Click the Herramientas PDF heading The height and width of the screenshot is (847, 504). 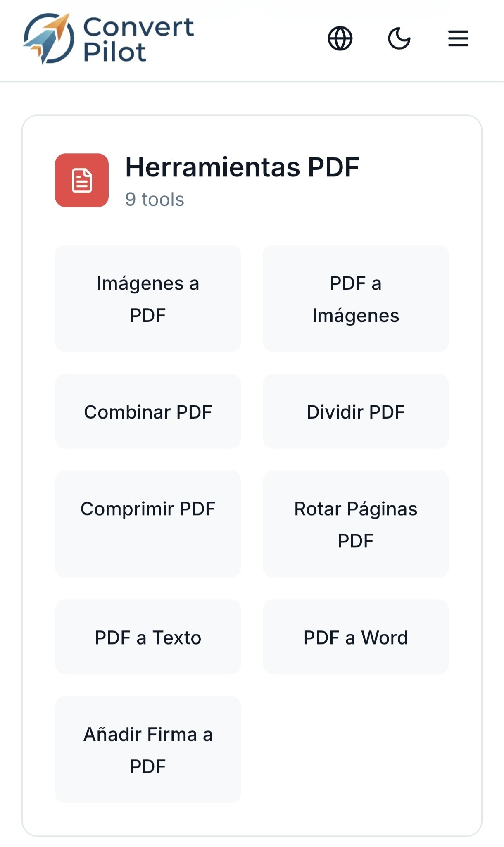pos(243,167)
